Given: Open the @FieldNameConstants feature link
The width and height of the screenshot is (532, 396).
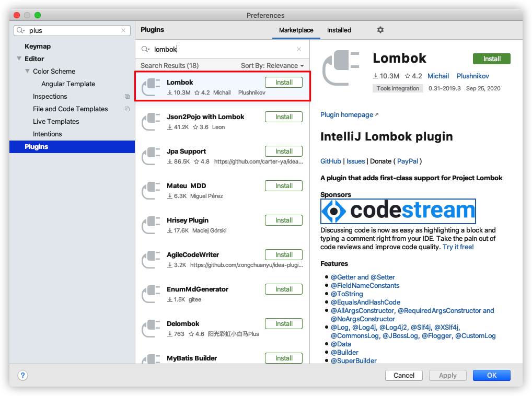Looking at the screenshot, I should pyautogui.click(x=365, y=285).
